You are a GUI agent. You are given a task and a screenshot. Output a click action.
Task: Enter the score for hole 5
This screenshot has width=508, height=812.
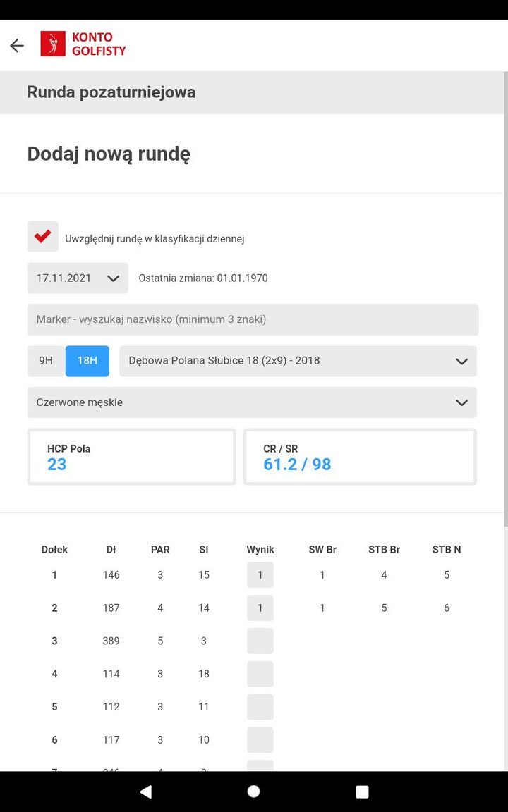point(260,707)
